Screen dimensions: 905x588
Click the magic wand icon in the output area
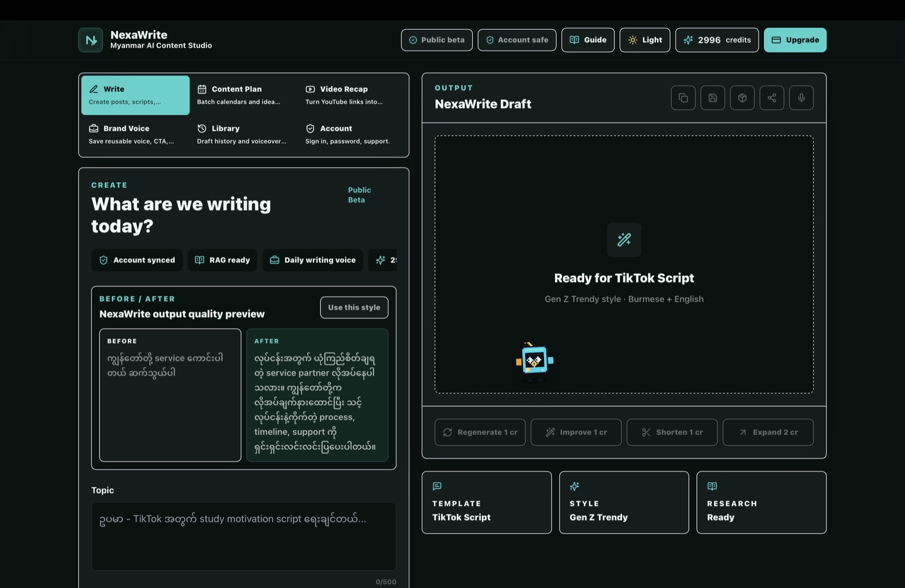pyautogui.click(x=624, y=239)
